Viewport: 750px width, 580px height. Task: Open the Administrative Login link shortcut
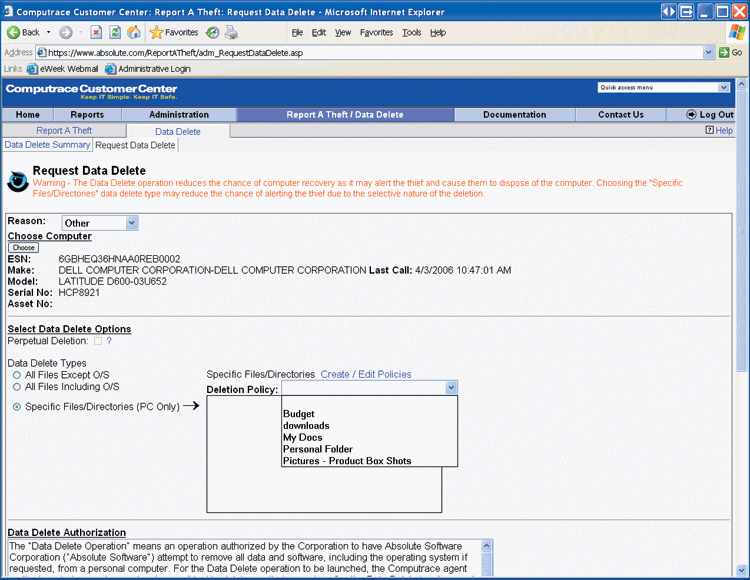[x=148, y=69]
